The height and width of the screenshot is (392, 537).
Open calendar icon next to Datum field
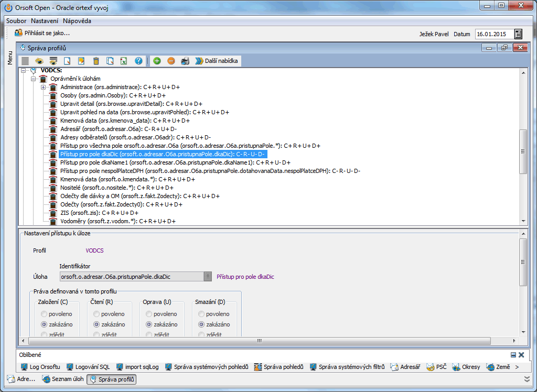518,34
